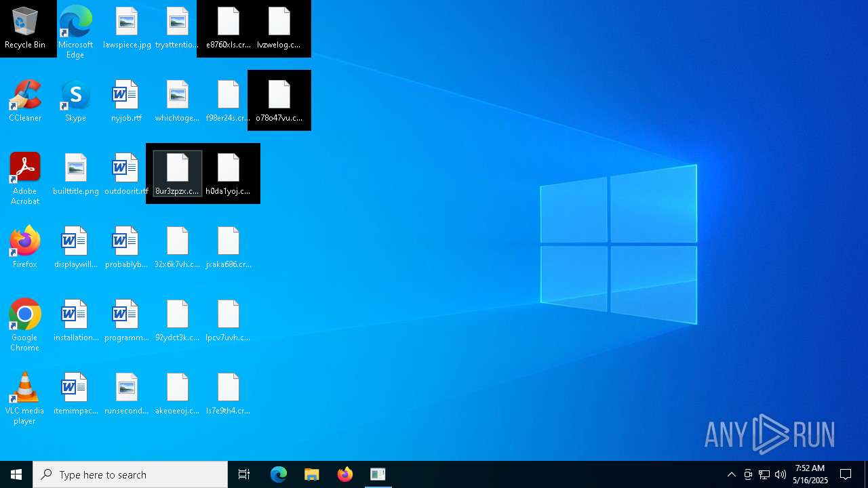868x488 pixels.
Task: Select the runsecond... image file
Action: 127,394
